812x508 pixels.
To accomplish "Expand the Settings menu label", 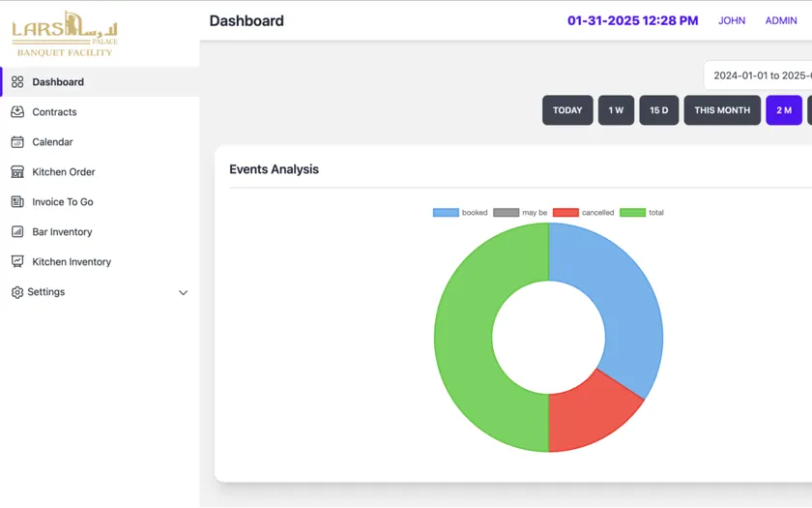I will [46, 292].
